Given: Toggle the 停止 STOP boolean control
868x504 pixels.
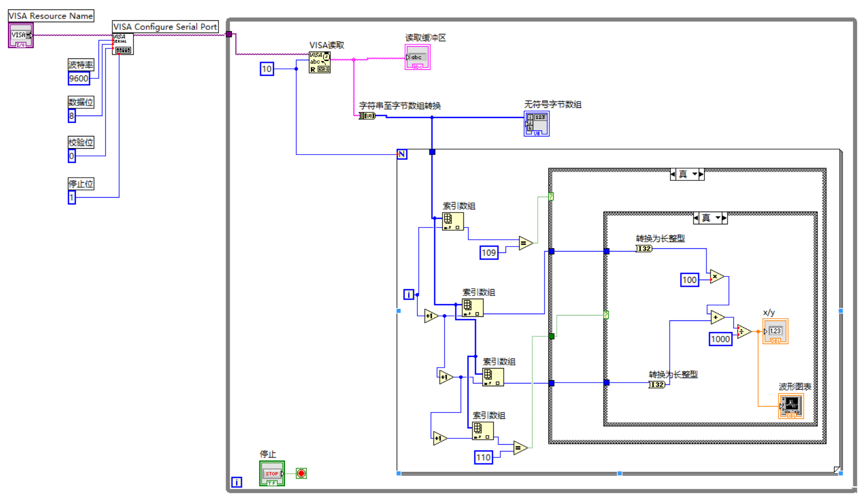Looking at the screenshot, I should [x=272, y=474].
